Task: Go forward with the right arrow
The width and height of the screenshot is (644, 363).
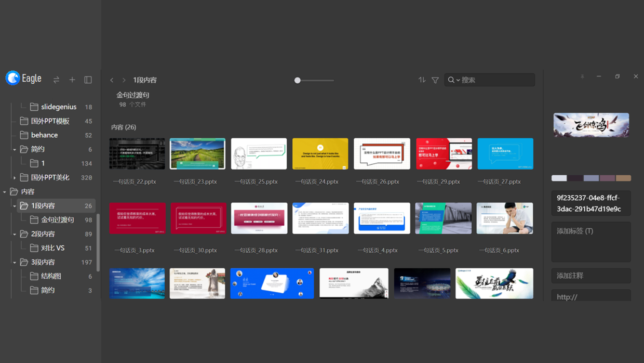Action: click(124, 80)
